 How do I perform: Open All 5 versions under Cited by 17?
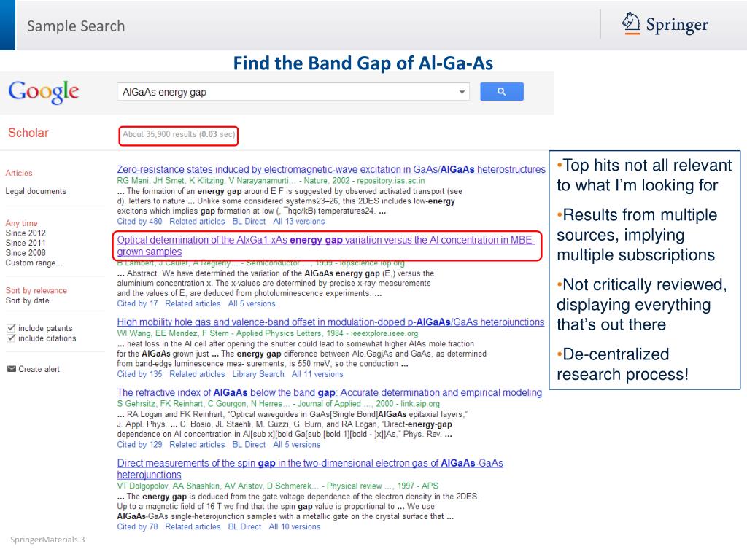[252, 304]
